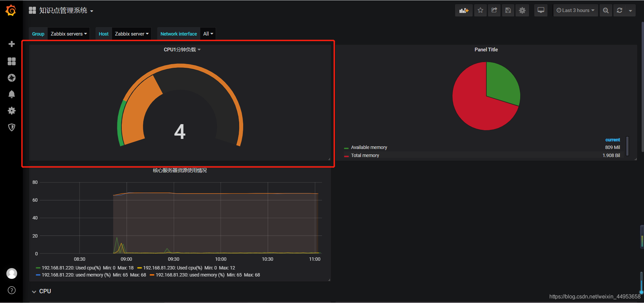The height and width of the screenshot is (303, 644).
Task: Click the red Total memory color swatch
Action: coord(346,156)
